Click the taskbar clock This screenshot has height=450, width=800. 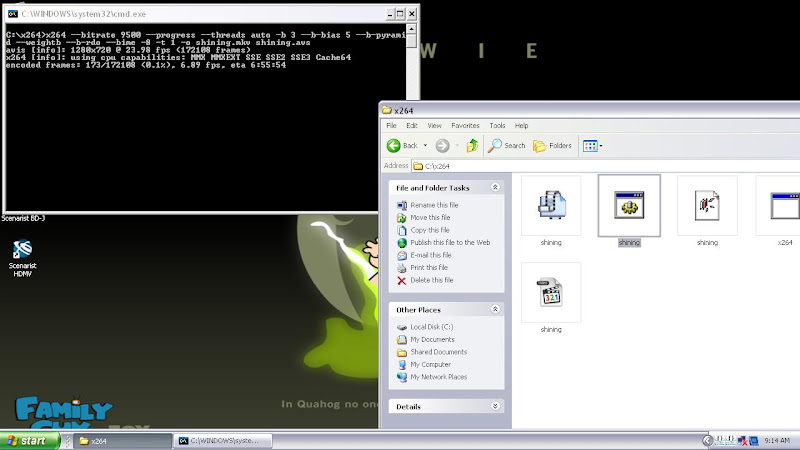pos(777,441)
